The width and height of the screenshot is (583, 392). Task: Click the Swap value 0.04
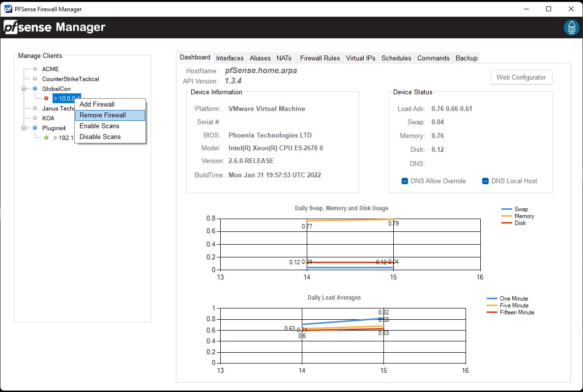coord(437,122)
